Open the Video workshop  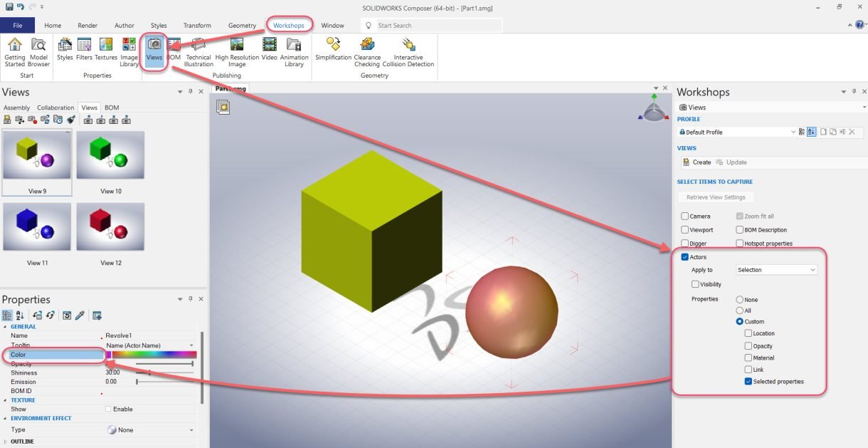pyautogui.click(x=270, y=49)
